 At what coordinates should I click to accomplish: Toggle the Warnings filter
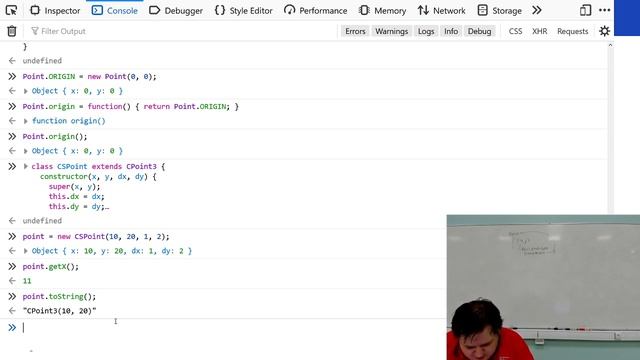(391, 31)
